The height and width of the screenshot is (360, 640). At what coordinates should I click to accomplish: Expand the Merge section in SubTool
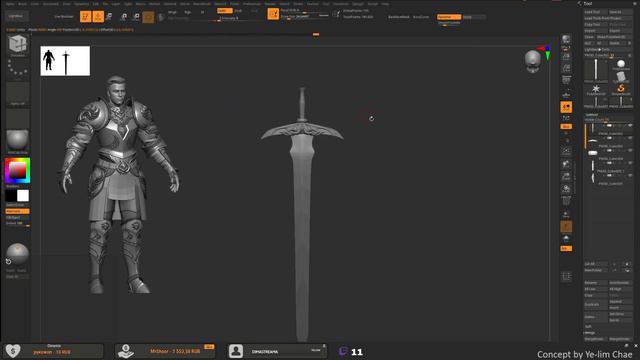pos(590,333)
